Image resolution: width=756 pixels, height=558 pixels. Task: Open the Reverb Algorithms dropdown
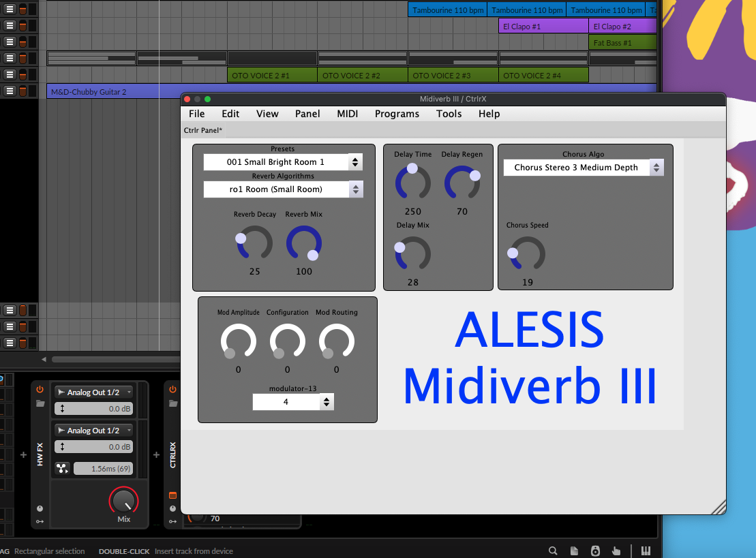(x=283, y=189)
